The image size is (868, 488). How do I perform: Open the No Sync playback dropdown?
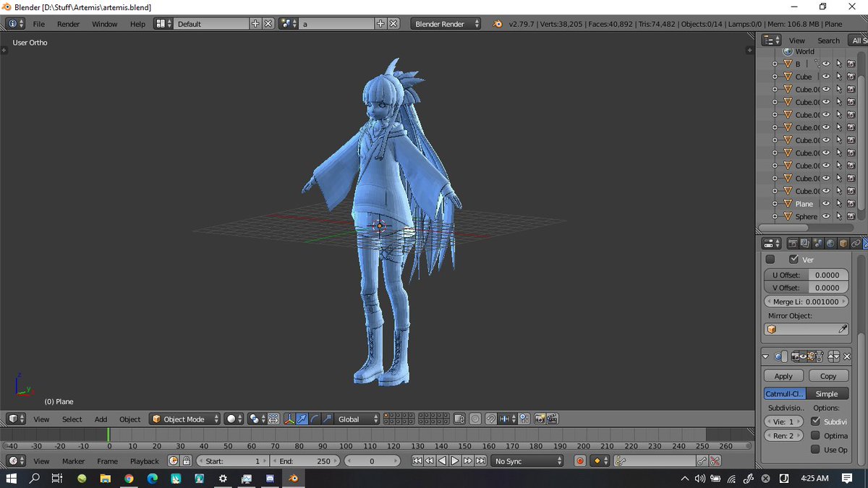pos(527,461)
